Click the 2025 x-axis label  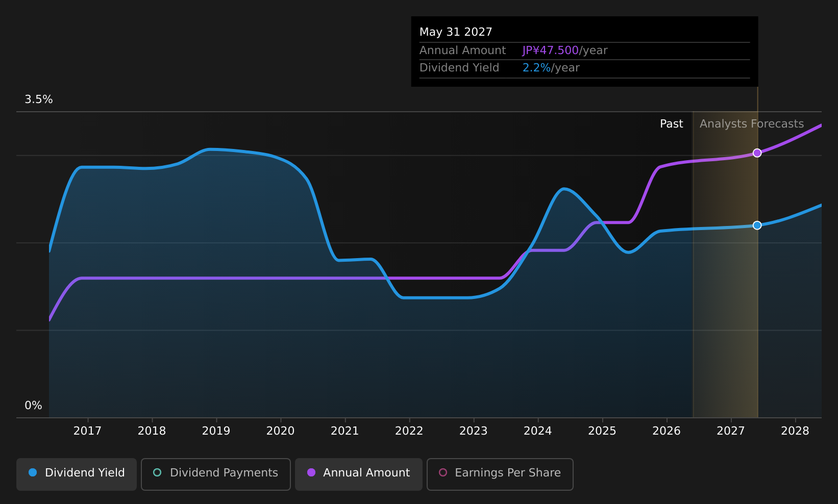(x=602, y=431)
